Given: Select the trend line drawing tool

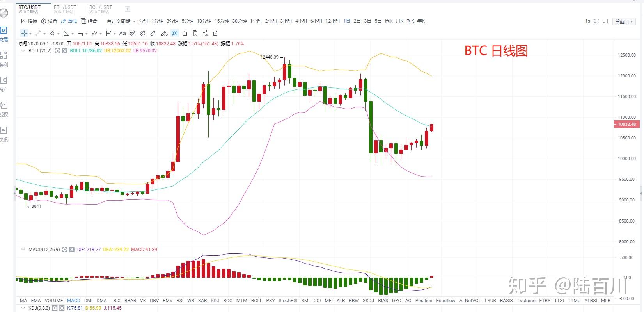Looking at the screenshot, I should [x=38, y=33].
